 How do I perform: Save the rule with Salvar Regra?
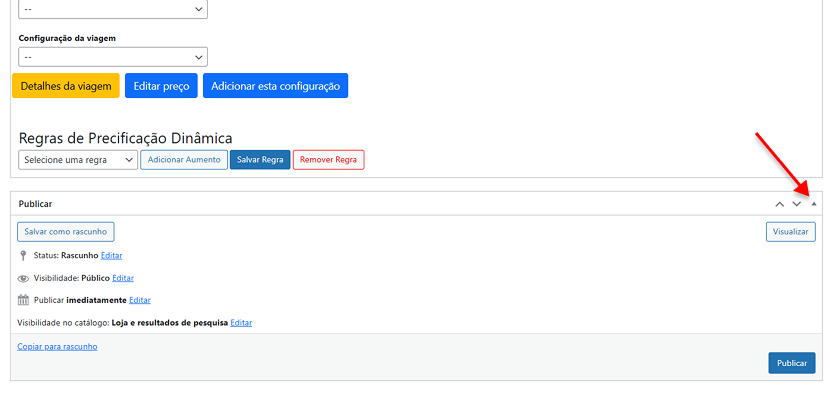[x=260, y=160]
